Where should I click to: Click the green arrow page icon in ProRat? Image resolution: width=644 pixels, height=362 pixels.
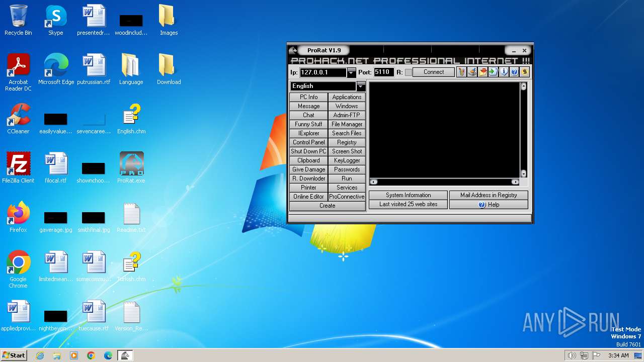click(493, 72)
